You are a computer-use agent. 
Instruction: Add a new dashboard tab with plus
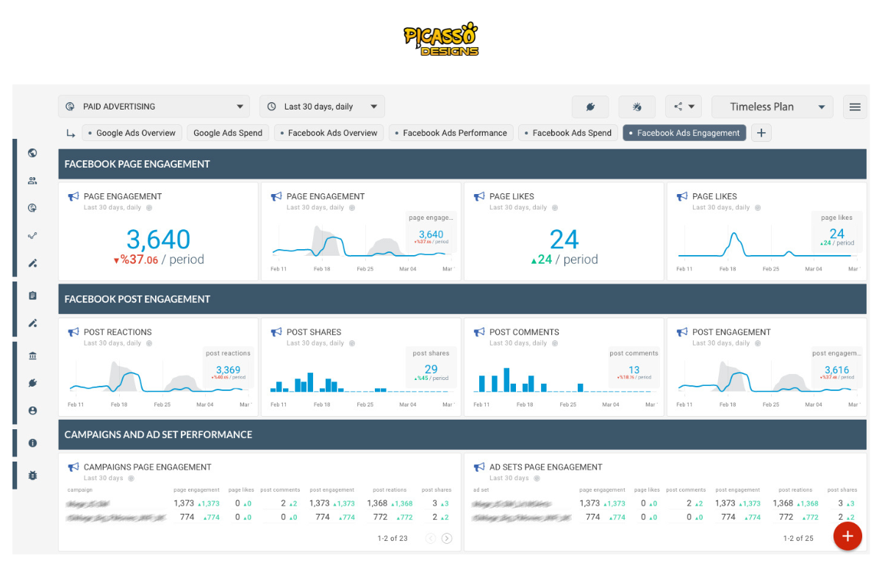(x=761, y=133)
